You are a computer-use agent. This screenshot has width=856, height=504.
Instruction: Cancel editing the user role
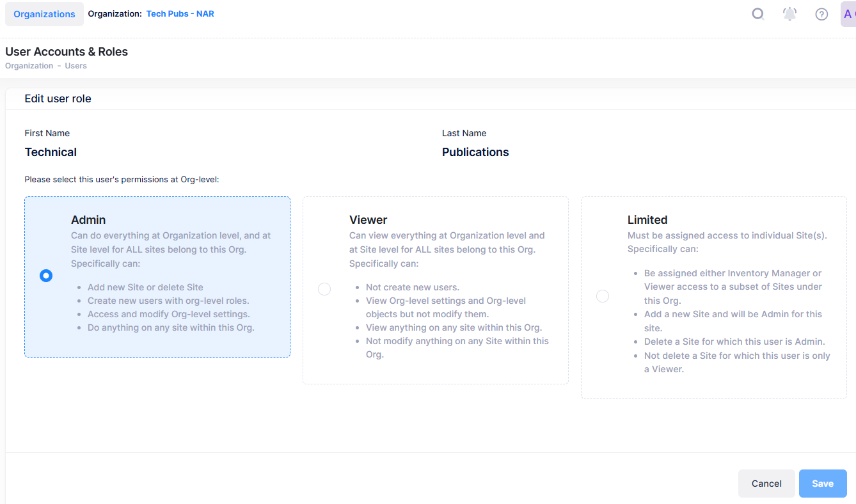pos(766,484)
